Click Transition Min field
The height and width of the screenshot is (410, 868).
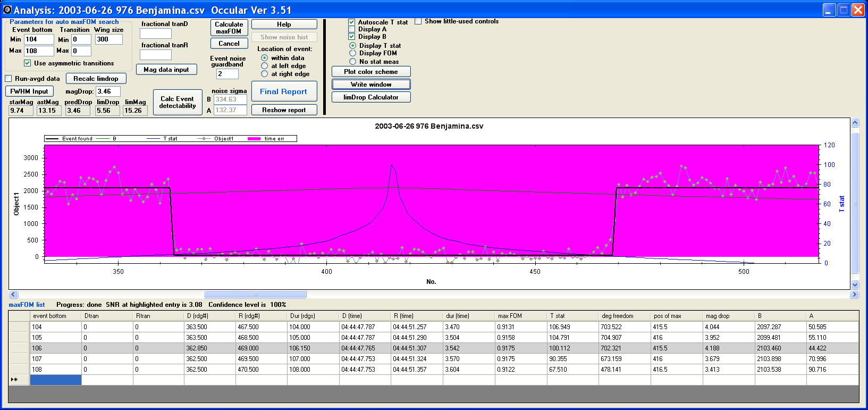pyautogui.click(x=81, y=39)
